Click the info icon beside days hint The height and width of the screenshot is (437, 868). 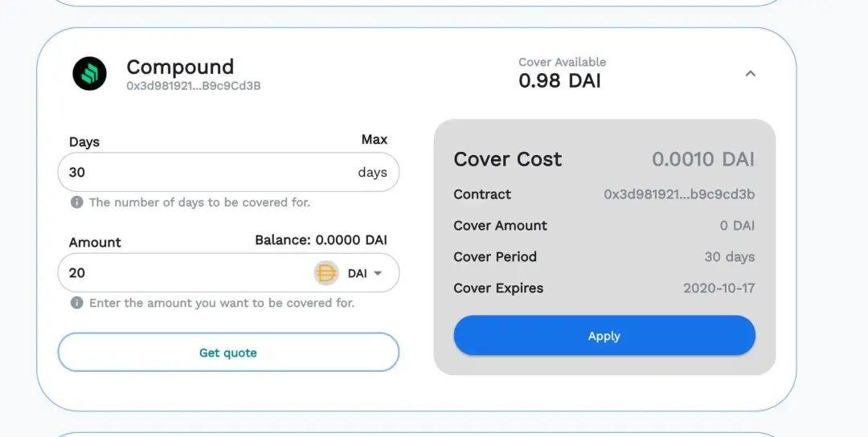point(77,202)
